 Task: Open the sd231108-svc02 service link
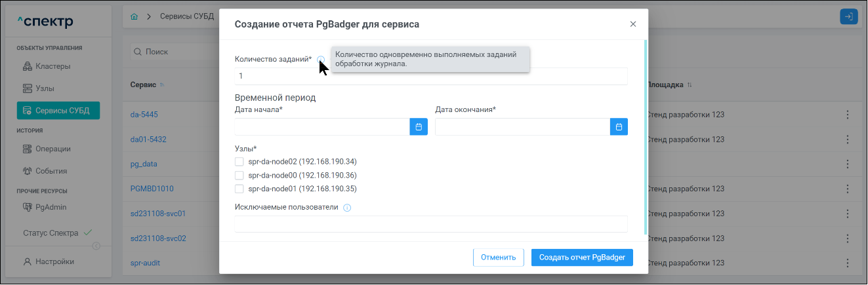(x=158, y=238)
